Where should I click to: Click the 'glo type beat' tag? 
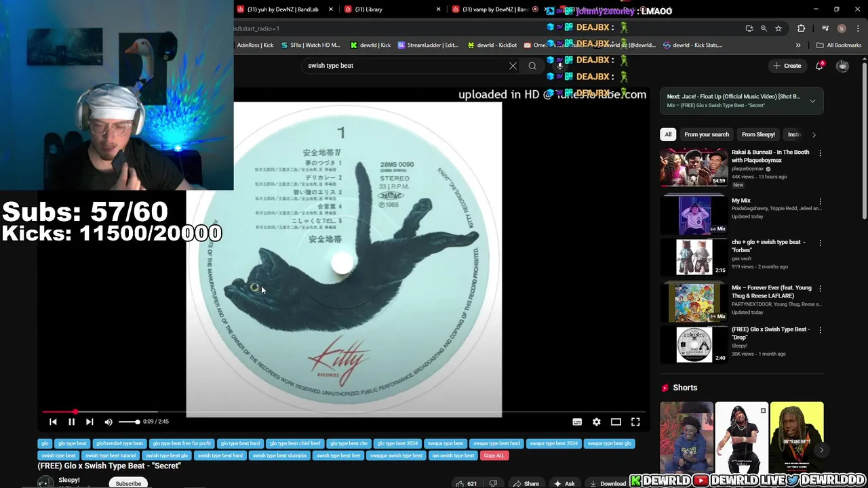(x=72, y=443)
